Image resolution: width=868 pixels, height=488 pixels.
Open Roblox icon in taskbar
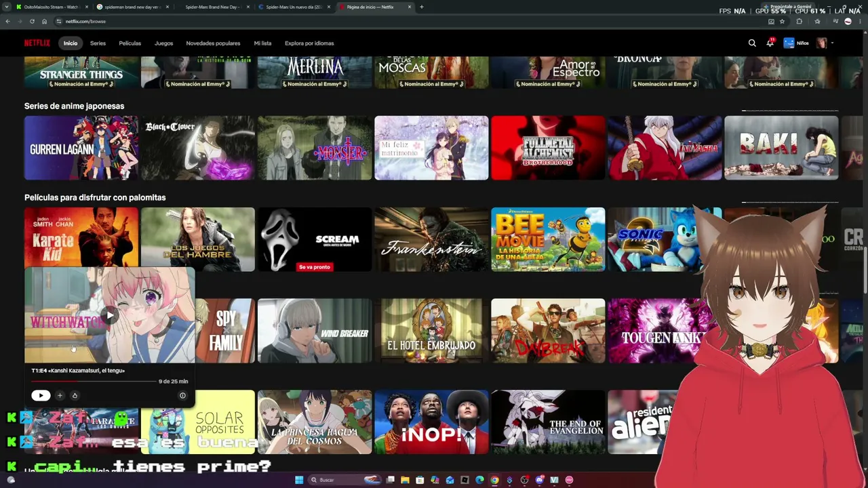[x=465, y=480]
